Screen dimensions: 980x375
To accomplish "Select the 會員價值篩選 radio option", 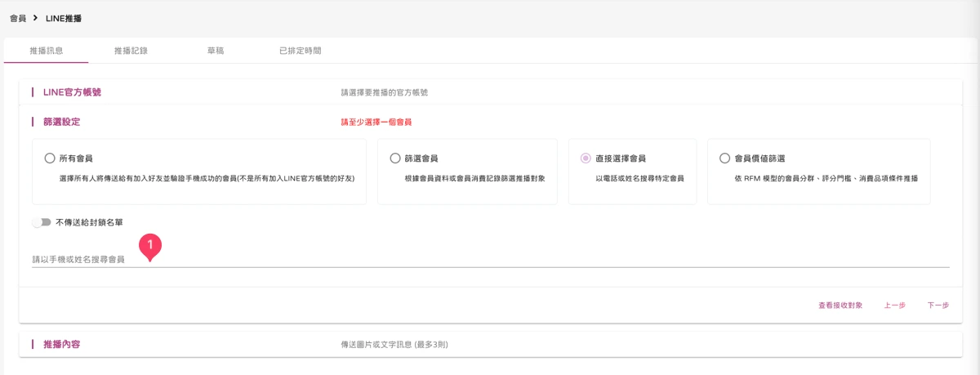I will (724, 158).
